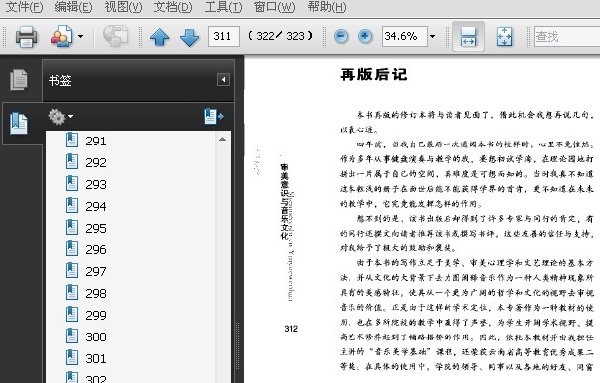Open the 工具(T) menu

pyautogui.click(x=223, y=7)
